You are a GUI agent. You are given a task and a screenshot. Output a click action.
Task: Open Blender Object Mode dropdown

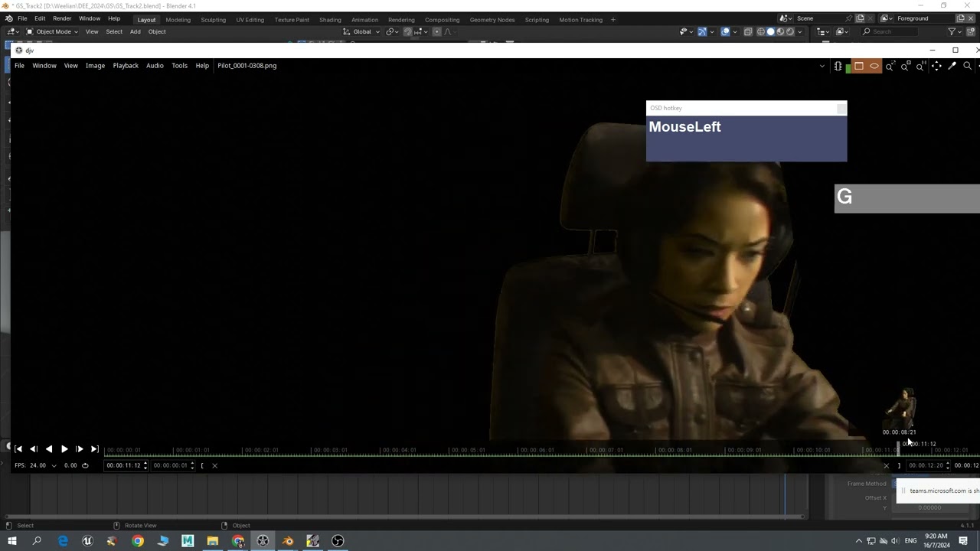coord(52,31)
